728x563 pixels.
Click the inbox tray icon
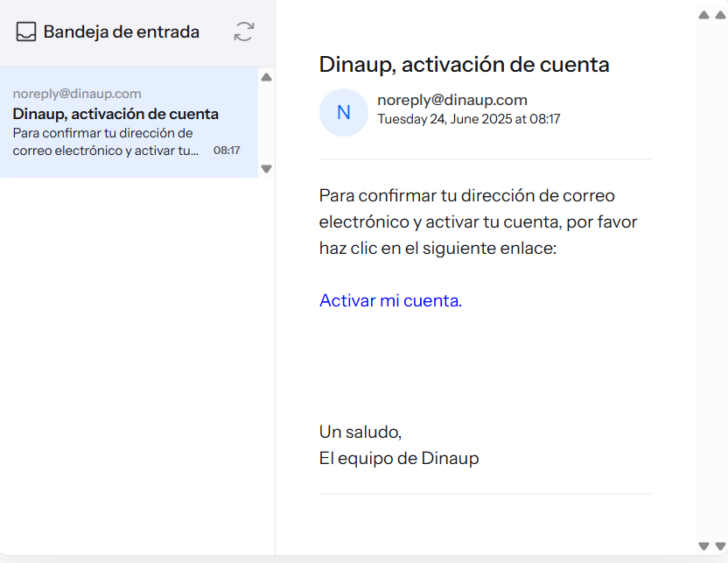point(26,32)
